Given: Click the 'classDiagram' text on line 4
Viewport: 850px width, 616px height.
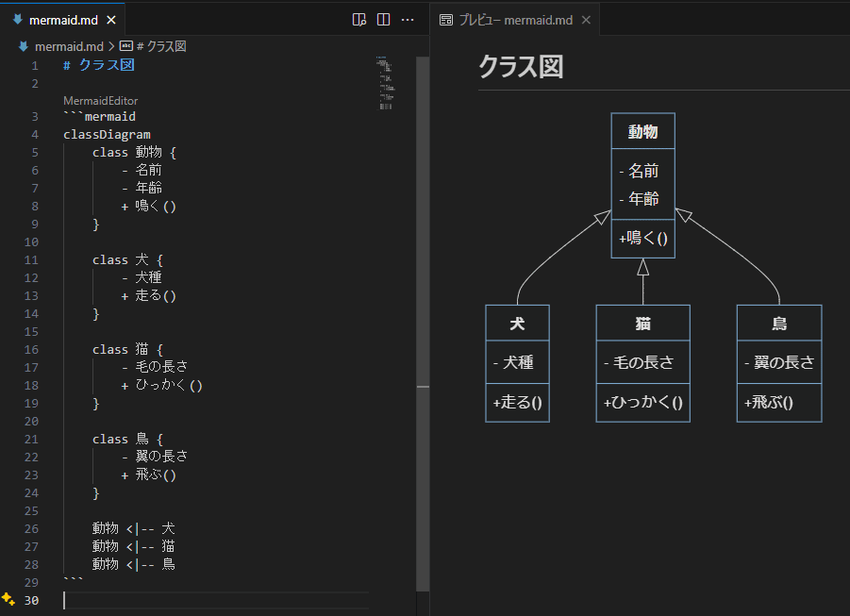Looking at the screenshot, I should click(107, 135).
